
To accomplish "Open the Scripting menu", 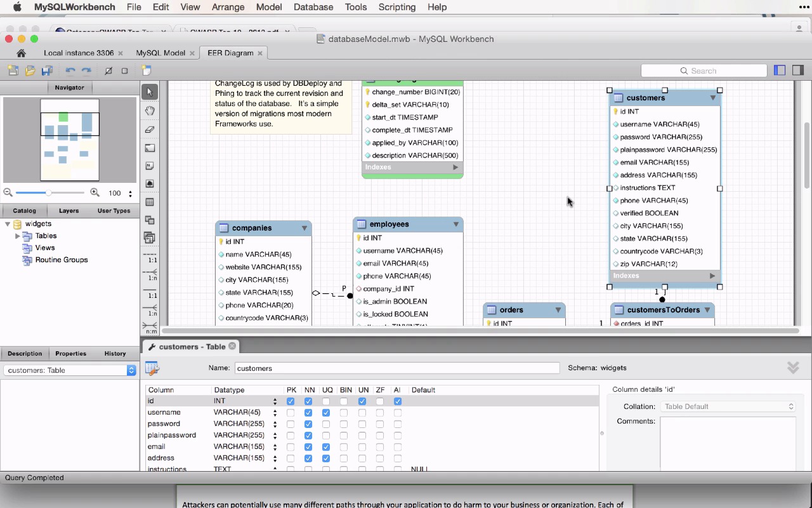I will (396, 7).
